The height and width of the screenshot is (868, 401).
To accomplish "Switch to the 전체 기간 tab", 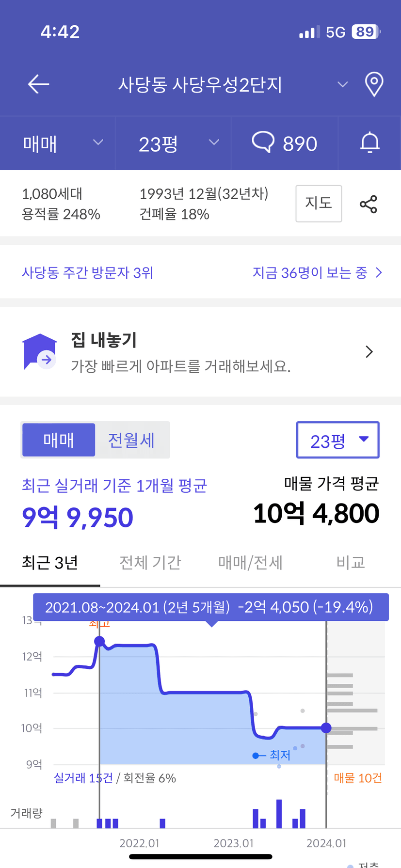I will coord(150,563).
